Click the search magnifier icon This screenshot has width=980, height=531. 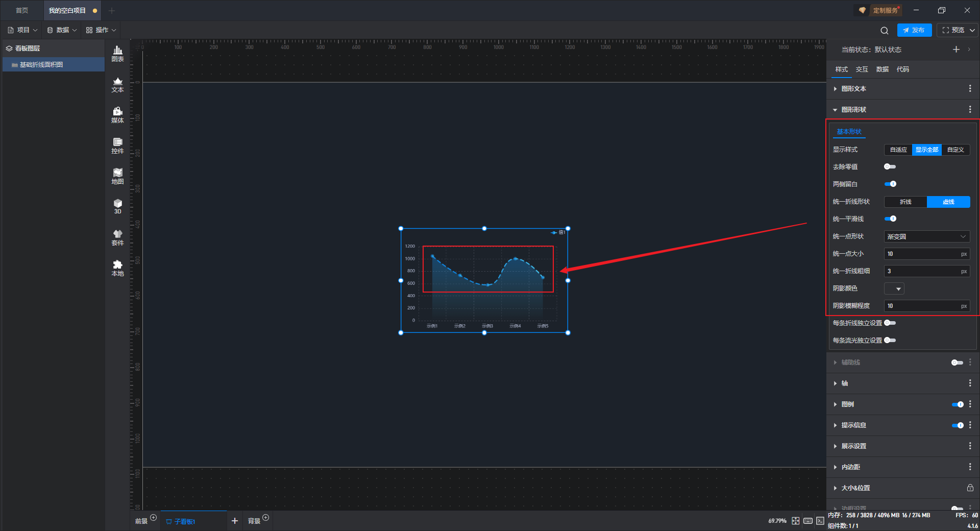885,30
